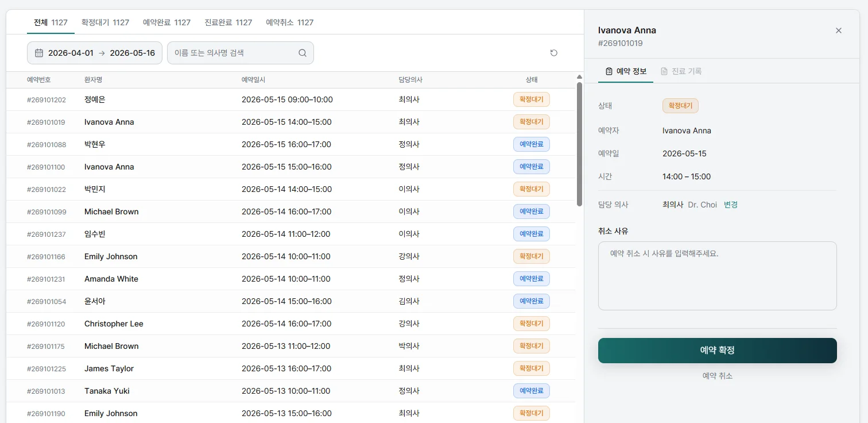The image size is (868, 423).
Task: Click the 상태 column header
Action: pyautogui.click(x=532, y=80)
